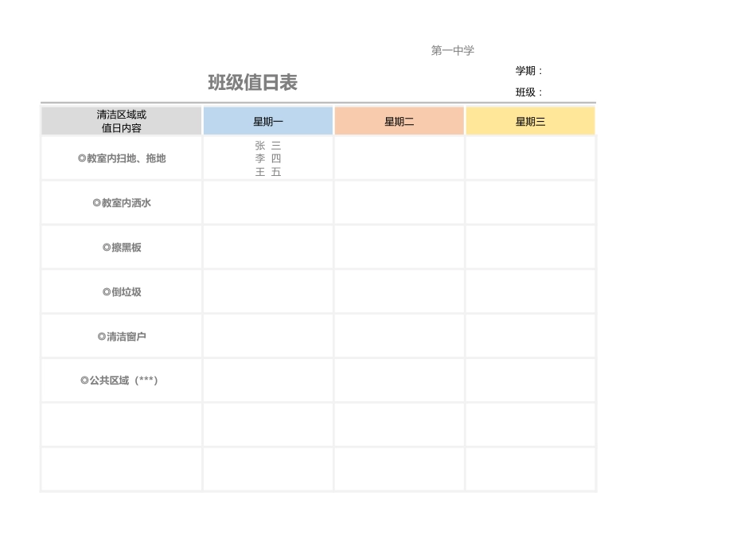Image resolution: width=756 pixels, height=535 pixels.
Task: Click the school name 第一中学
Action: tap(452, 50)
